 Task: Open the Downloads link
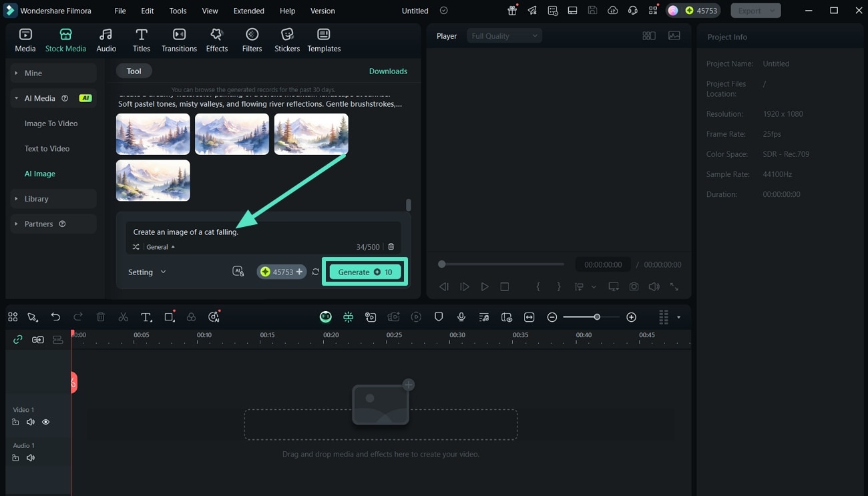(388, 71)
